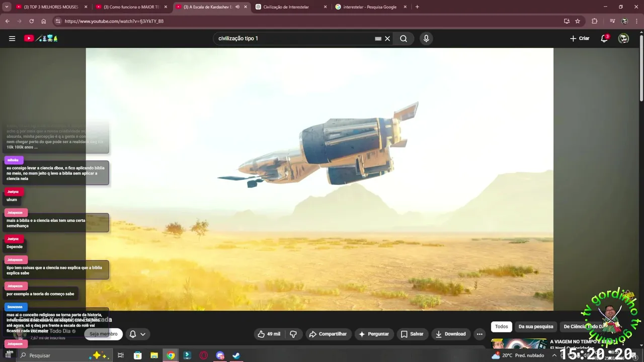Reload the page with the refresh icon
This screenshot has height=362, width=644.
31,21
